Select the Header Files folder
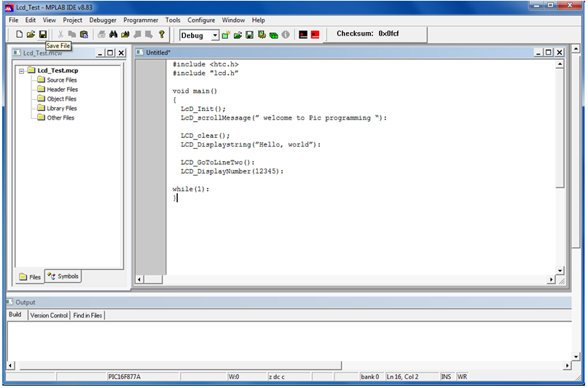The image size is (588, 388). (x=62, y=89)
